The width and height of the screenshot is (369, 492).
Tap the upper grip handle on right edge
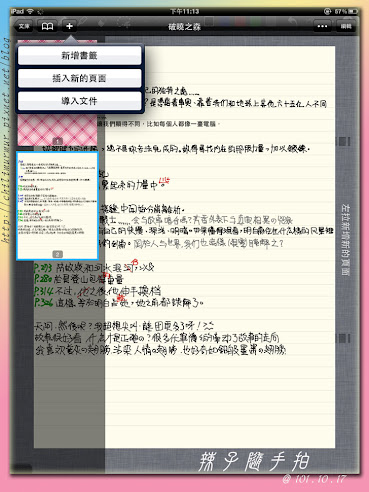point(345,141)
